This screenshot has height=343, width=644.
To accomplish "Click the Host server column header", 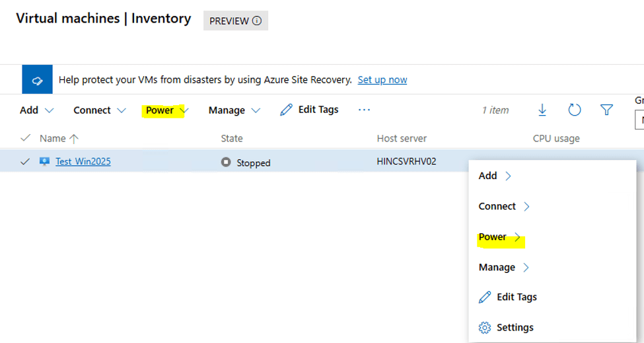I will (x=402, y=138).
